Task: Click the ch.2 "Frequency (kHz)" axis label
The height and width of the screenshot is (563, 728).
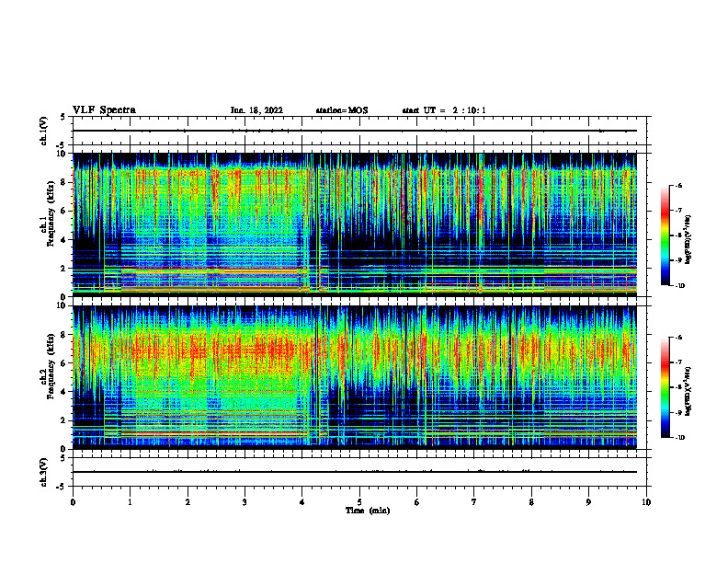Action: [x=51, y=366]
